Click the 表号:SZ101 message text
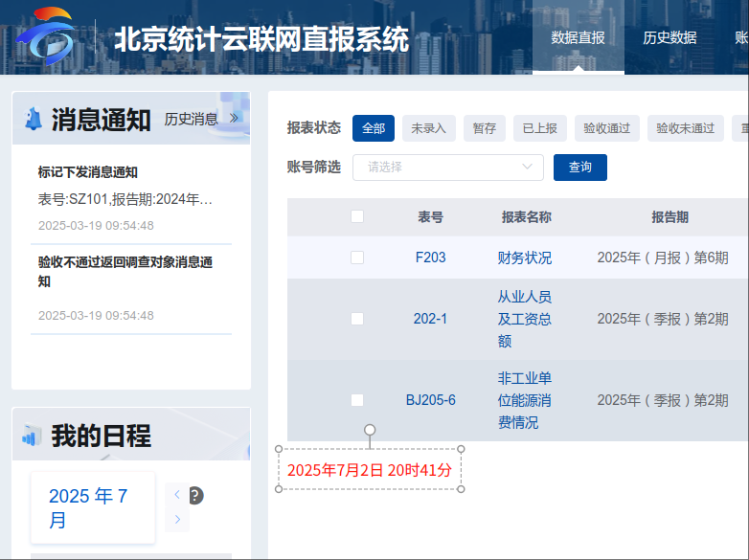The image size is (749, 560). [125, 198]
